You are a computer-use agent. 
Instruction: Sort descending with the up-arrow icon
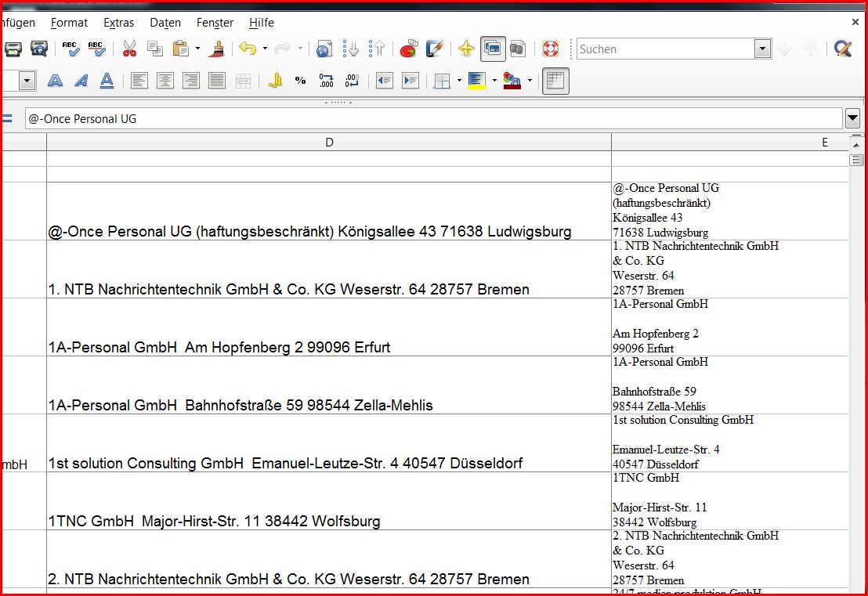pyautogui.click(x=377, y=49)
